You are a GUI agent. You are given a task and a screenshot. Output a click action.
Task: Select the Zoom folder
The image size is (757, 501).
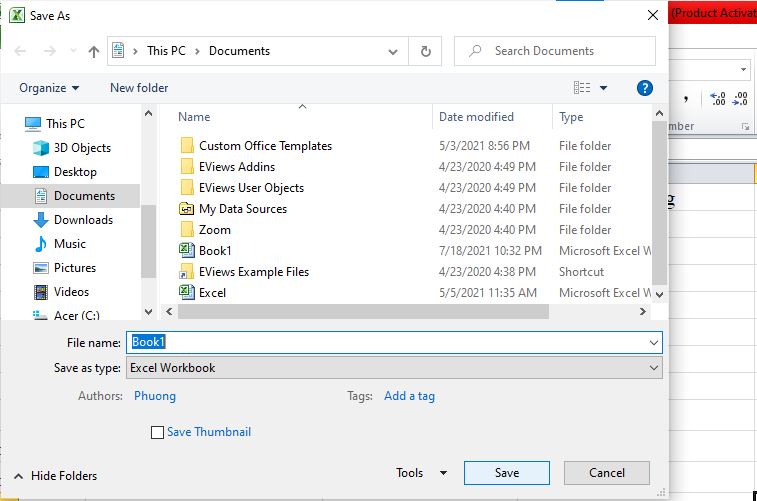coord(214,230)
